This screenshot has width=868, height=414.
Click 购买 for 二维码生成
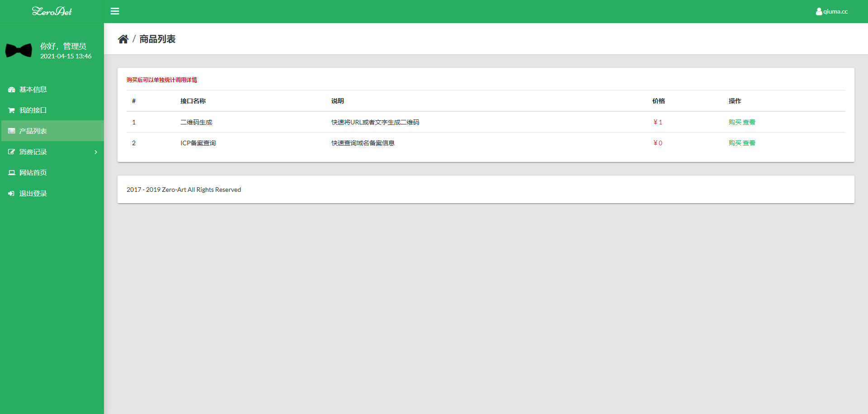click(x=735, y=122)
